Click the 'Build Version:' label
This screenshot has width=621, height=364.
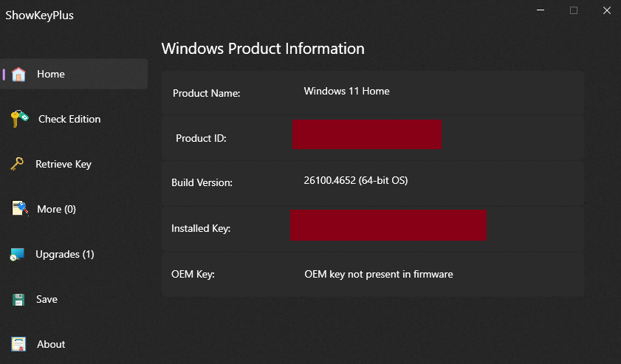click(x=202, y=182)
